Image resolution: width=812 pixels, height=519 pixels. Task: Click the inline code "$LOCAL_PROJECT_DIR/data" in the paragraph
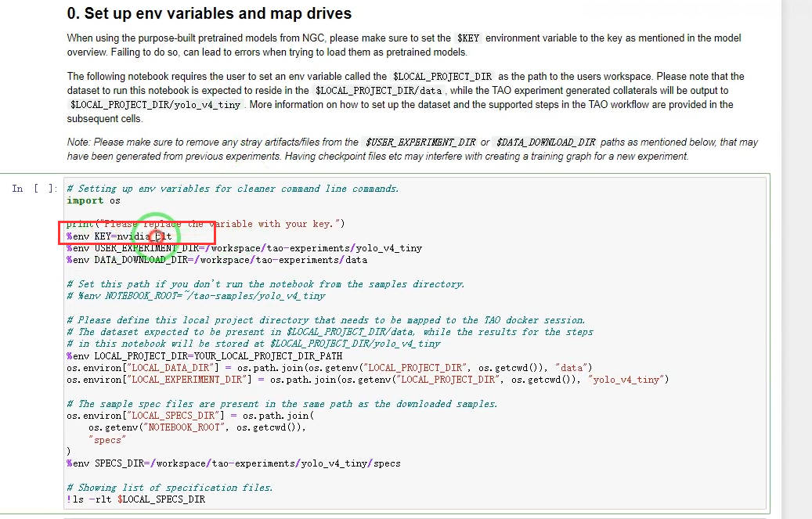point(378,91)
